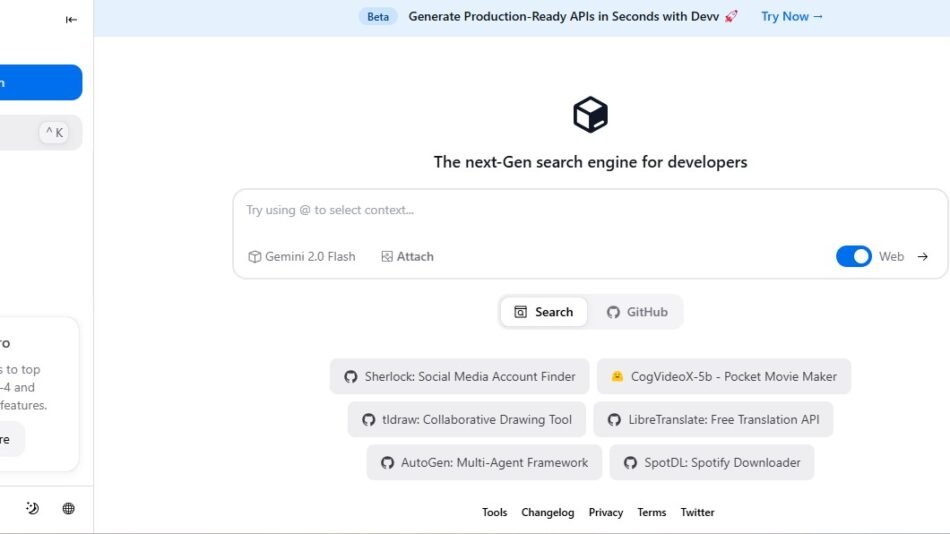Select the Search mode tab
The height and width of the screenshot is (534, 950).
coord(544,312)
